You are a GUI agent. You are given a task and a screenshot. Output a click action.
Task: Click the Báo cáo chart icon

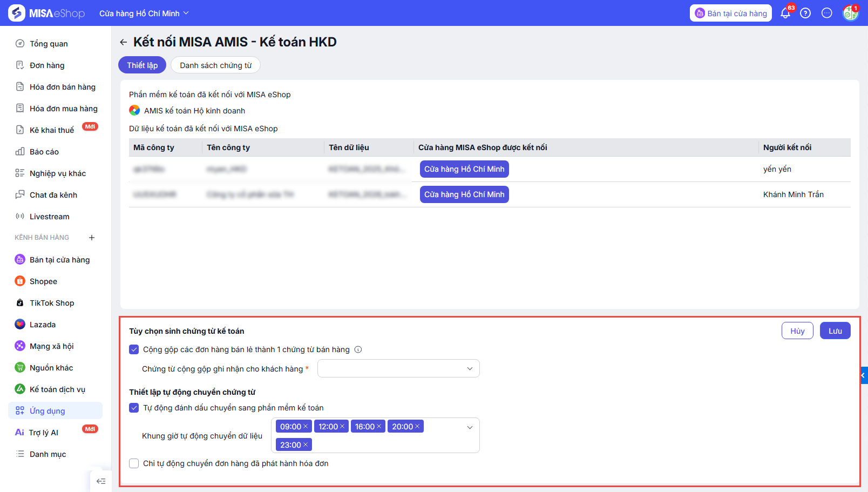[x=20, y=152]
